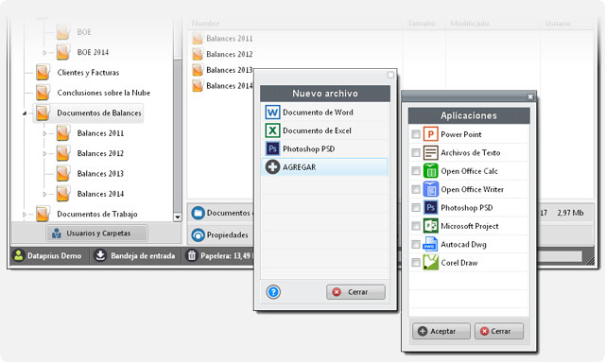This screenshot has width=605, height=364.
Task: Select the AGREGAR row label
Action: pos(299,167)
